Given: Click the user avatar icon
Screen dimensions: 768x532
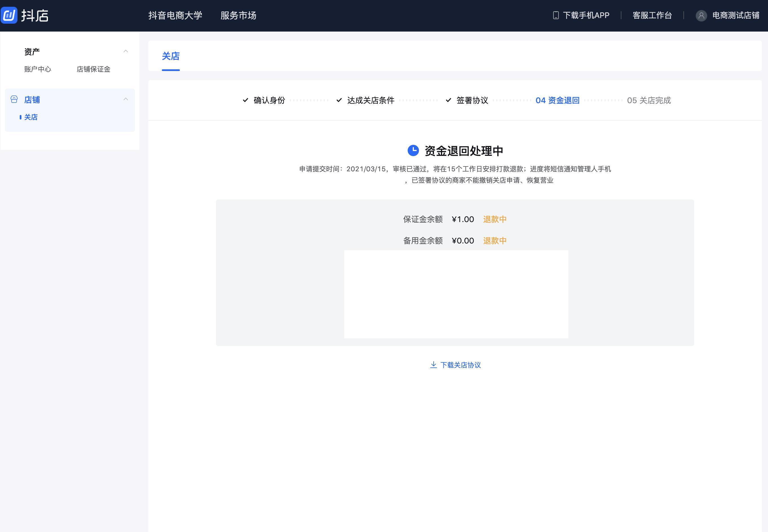Looking at the screenshot, I should click(701, 16).
